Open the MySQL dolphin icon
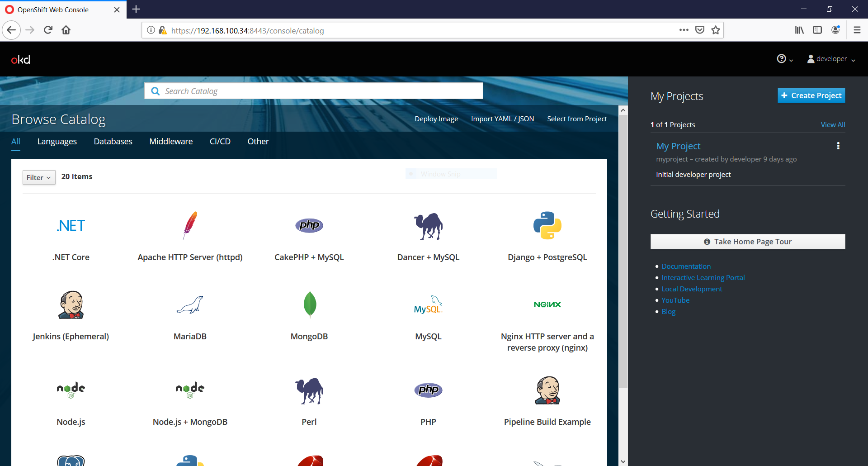 tap(428, 304)
